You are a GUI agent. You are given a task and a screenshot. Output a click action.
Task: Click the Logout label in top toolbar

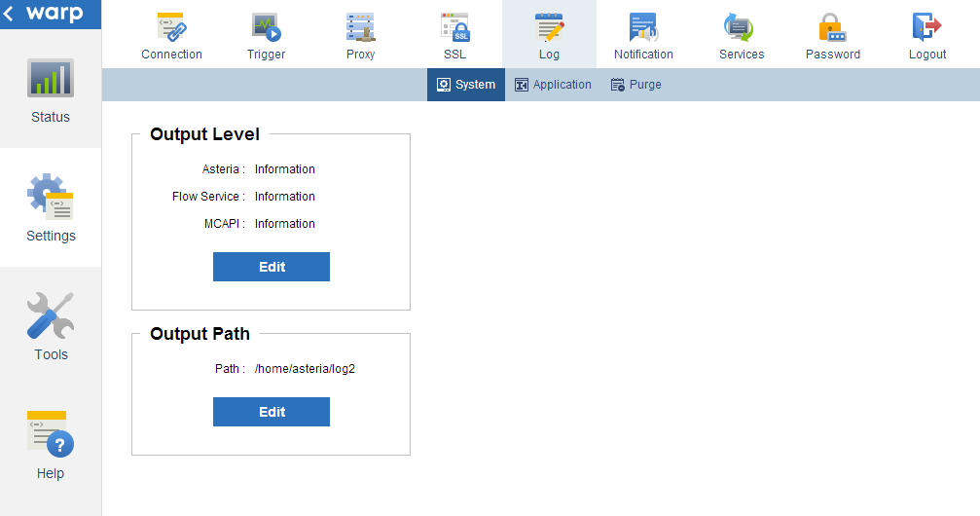pyautogui.click(x=927, y=55)
